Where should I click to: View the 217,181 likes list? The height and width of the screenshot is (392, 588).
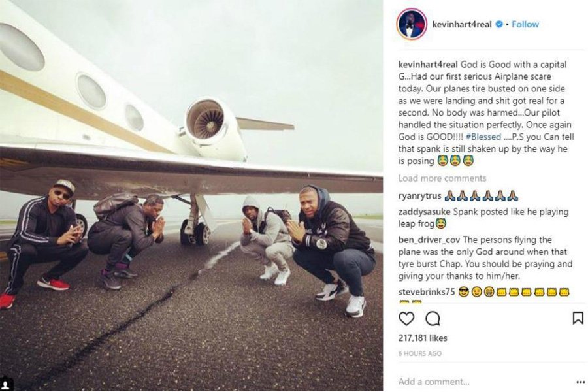click(x=423, y=338)
